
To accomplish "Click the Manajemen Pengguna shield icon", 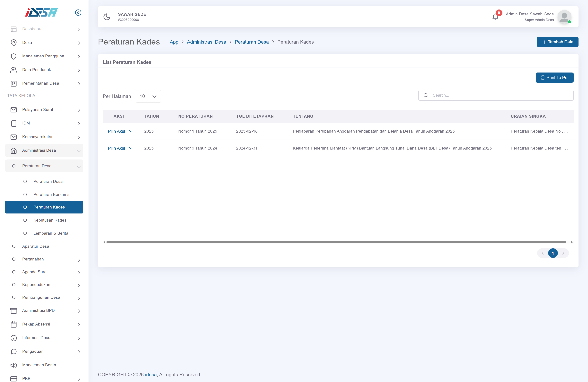I will pos(14,56).
